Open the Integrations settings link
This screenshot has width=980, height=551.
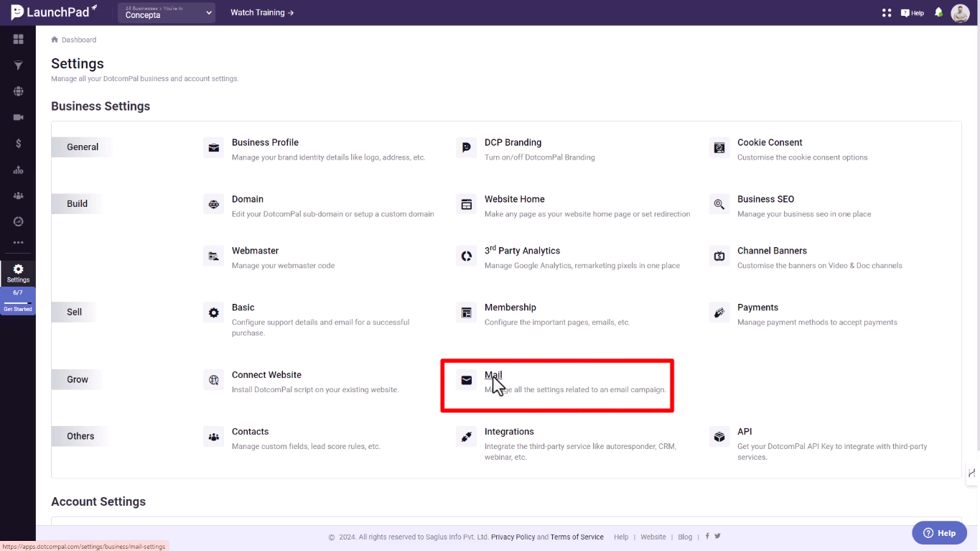(509, 432)
